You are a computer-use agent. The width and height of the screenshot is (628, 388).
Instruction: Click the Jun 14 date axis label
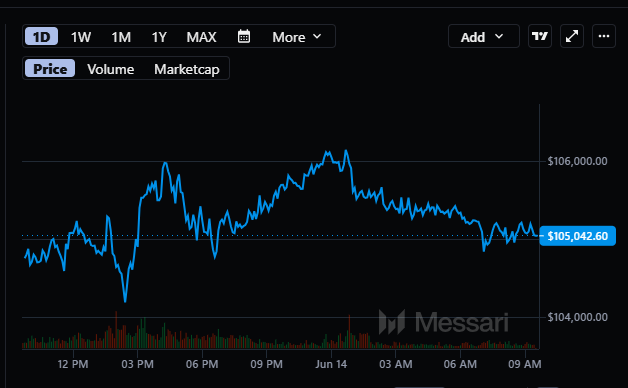tap(331, 364)
